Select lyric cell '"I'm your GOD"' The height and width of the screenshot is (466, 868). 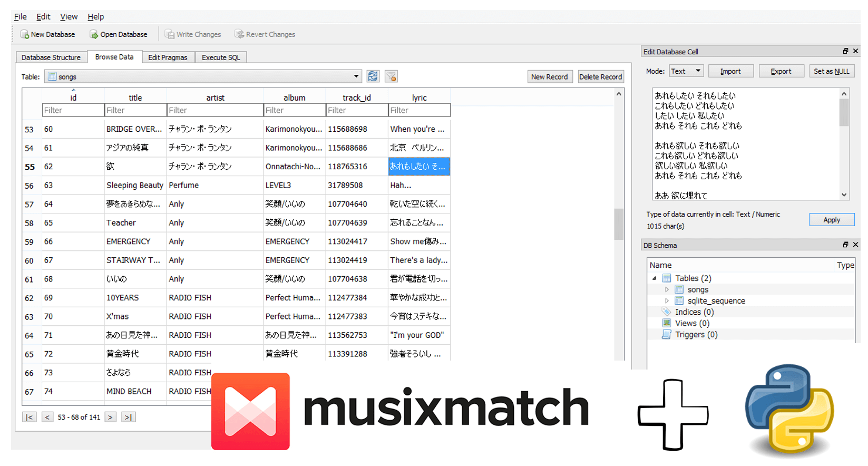(420, 335)
